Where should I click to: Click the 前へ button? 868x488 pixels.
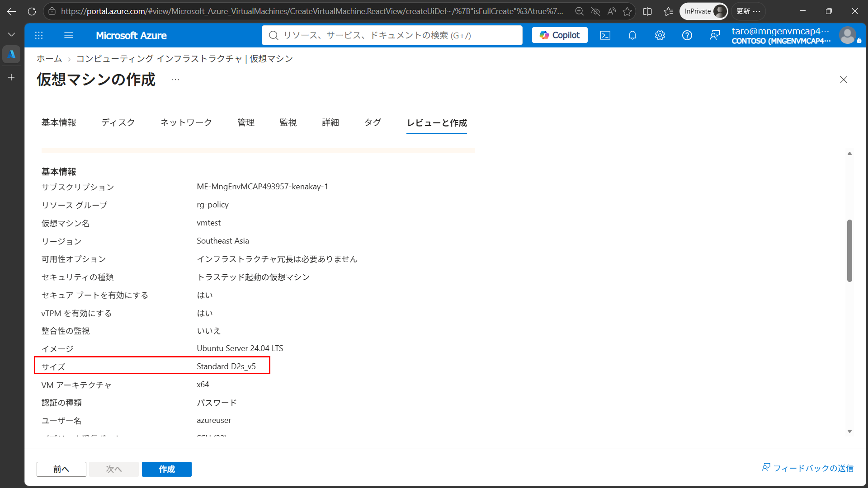pyautogui.click(x=61, y=469)
